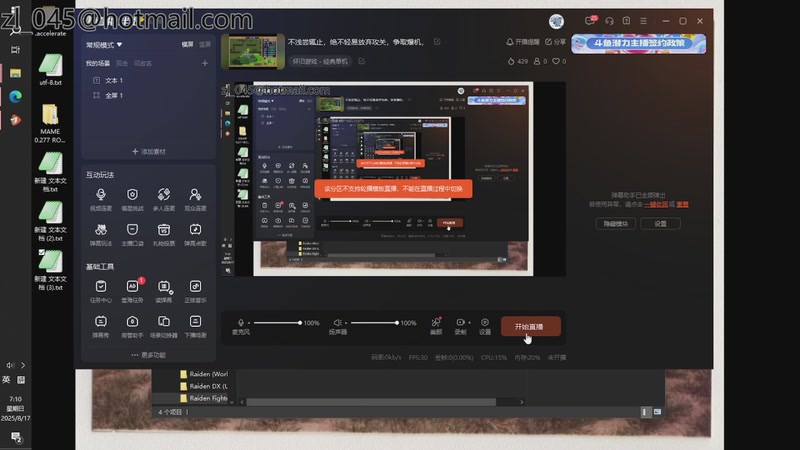800x450 pixels.
Task: Open 设置 settings beside record button
Action: (485, 326)
